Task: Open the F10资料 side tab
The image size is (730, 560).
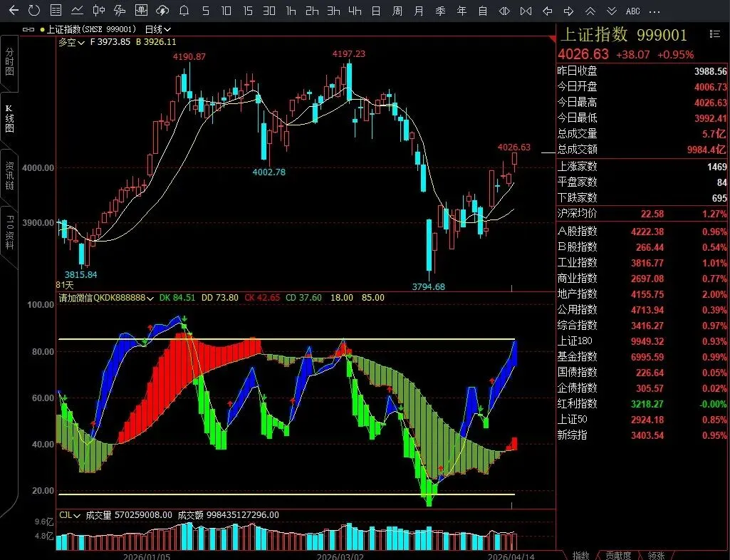Action: (9, 232)
